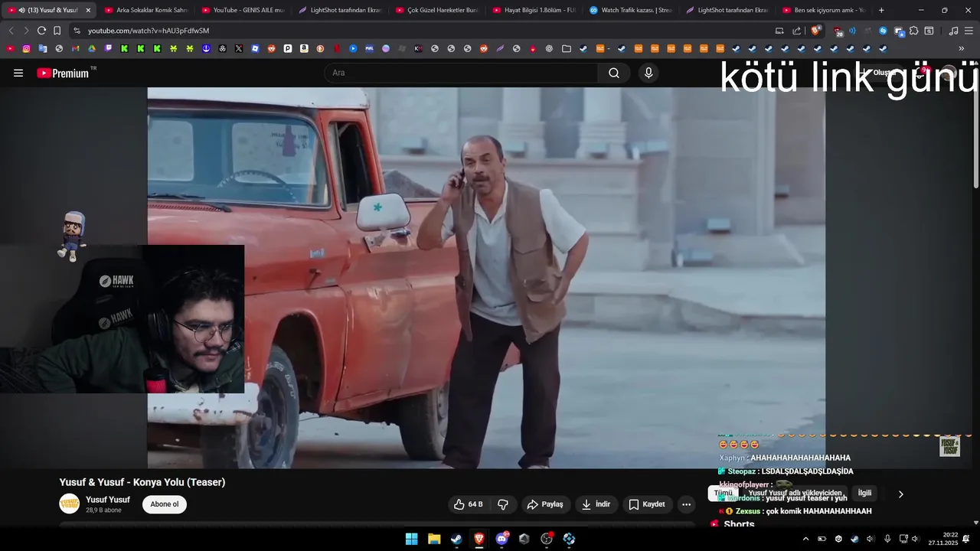Select İlgili filter chip
This screenshot has height=551, width=980.
[864, 494]
